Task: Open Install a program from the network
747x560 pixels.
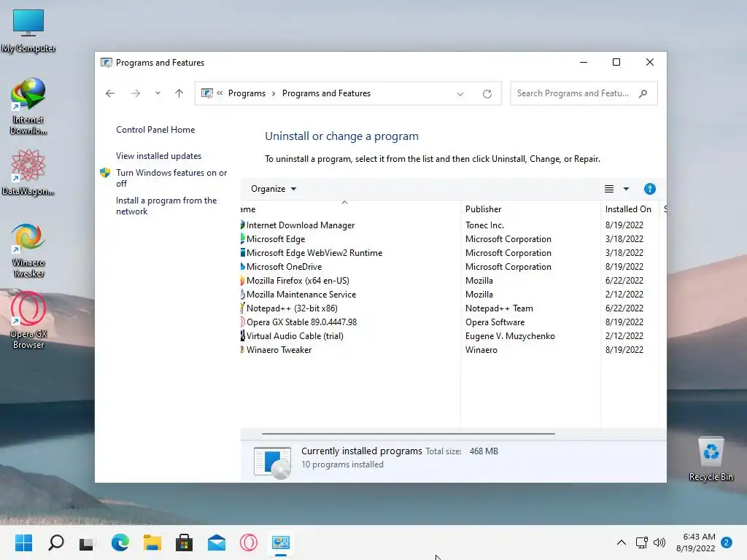Action: [x=166, y=206]
